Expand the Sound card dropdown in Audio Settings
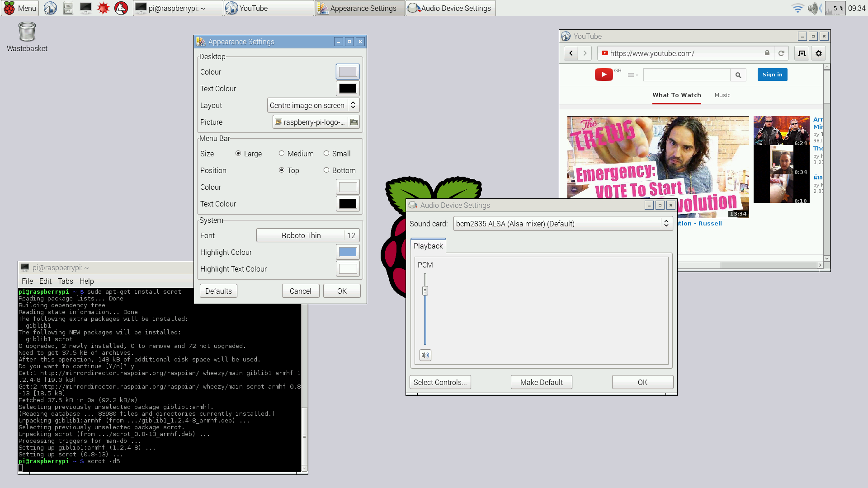The width and height of the screenshot is (868, 488). click(666, 224)
